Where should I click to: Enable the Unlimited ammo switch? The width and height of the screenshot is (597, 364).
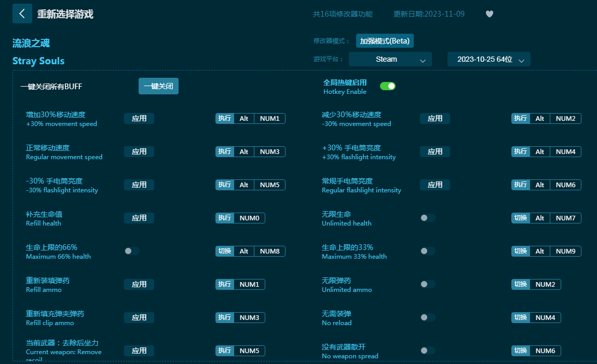point(427,284)
